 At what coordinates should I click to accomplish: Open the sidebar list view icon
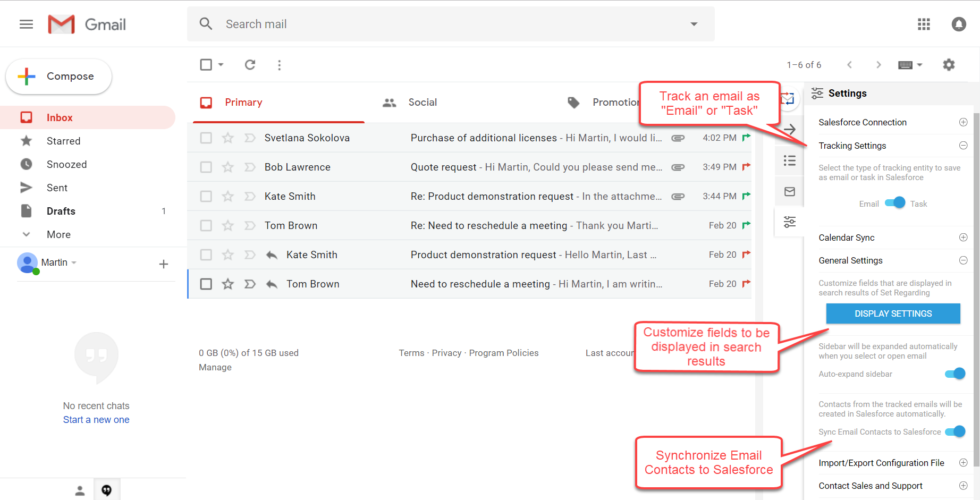coord(790,160)
